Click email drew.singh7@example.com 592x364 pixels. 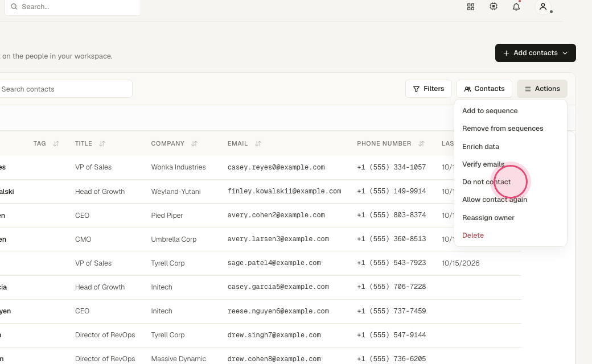[274, 335]
